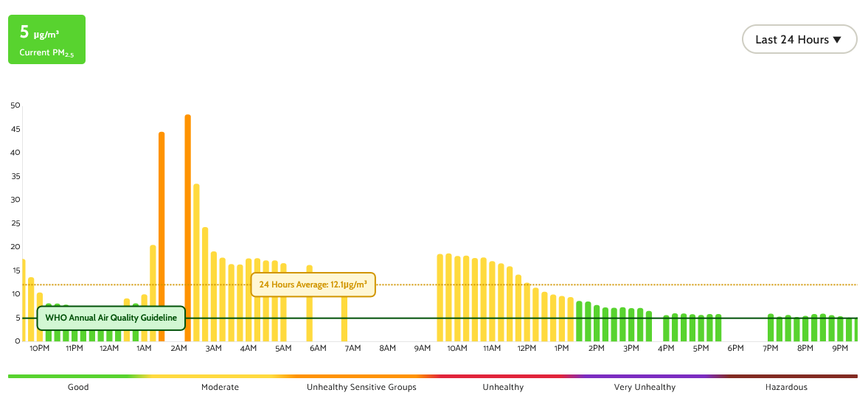Click the WHO Annual Air Quality Guideline label
Viewport: 868px width, 401px height.
pyautogui.click(x=111, y=318)
